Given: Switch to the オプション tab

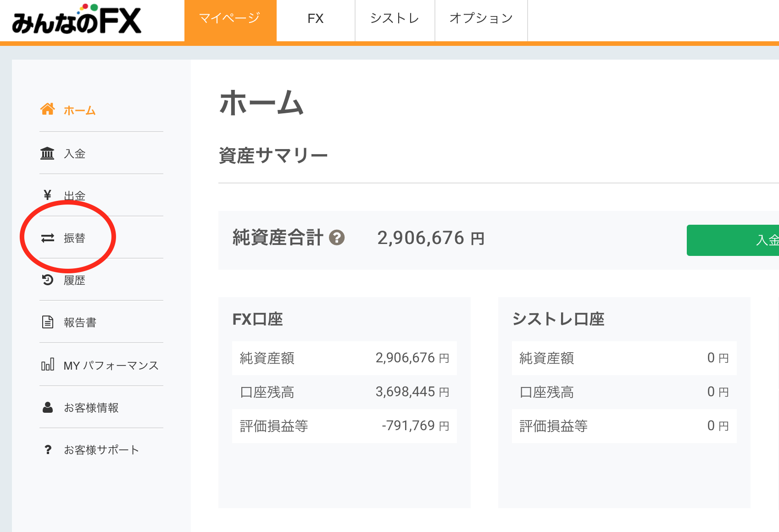Looking at the screenshot, I should [x=481, y=21].
